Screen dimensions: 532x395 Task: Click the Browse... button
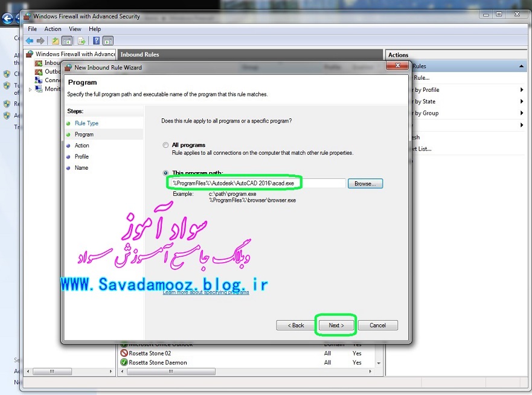coord(365,184)
